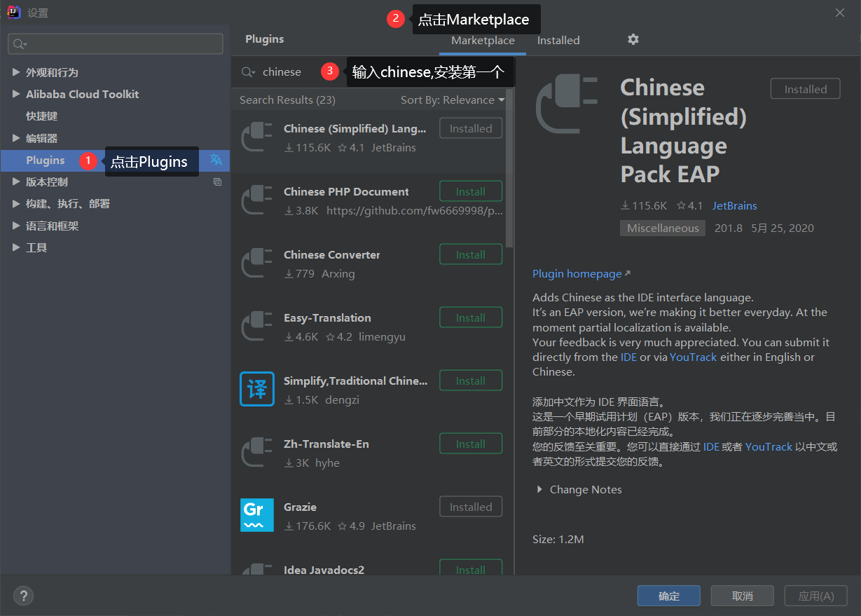Expand the 版本控制 settings node
Image resolution: width=861 pixels, height=616 pixels.
click(16, 182)
